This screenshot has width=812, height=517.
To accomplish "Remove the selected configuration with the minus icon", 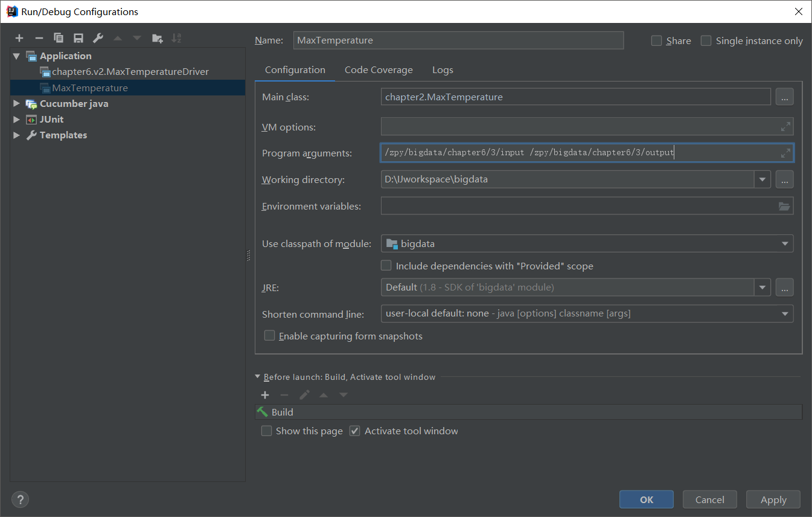I will coord(39,38).
